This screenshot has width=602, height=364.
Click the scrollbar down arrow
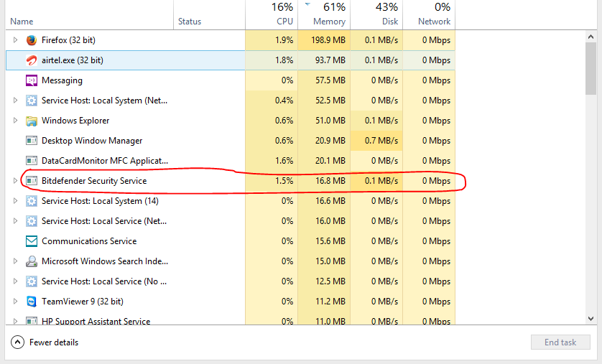[x=591, y=318]
